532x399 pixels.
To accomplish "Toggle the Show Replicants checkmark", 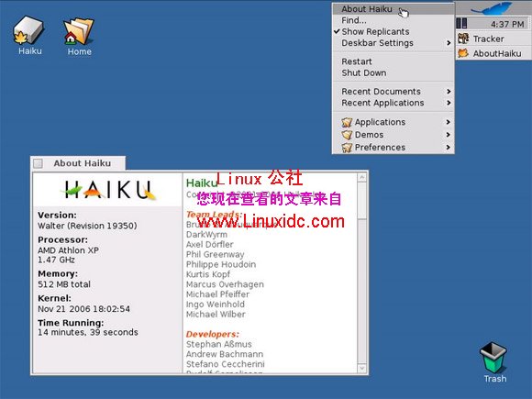I will (337, 31).
